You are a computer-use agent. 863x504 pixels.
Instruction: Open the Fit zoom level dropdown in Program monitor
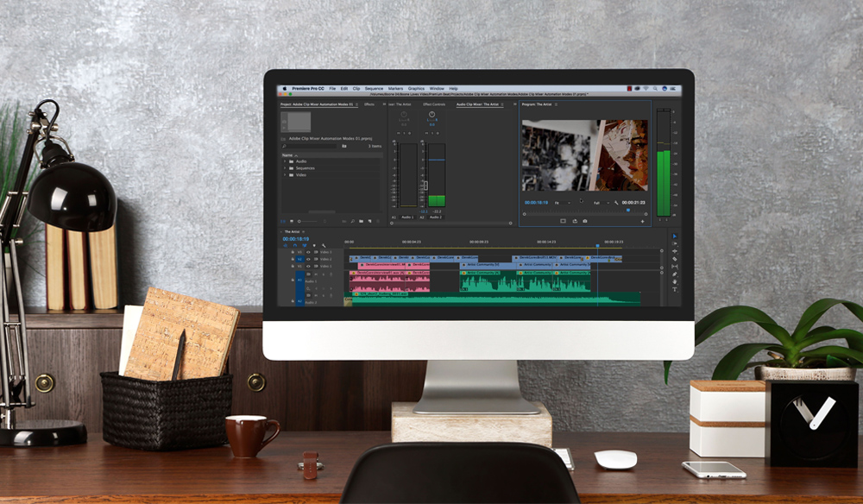(x=562, y=203)
